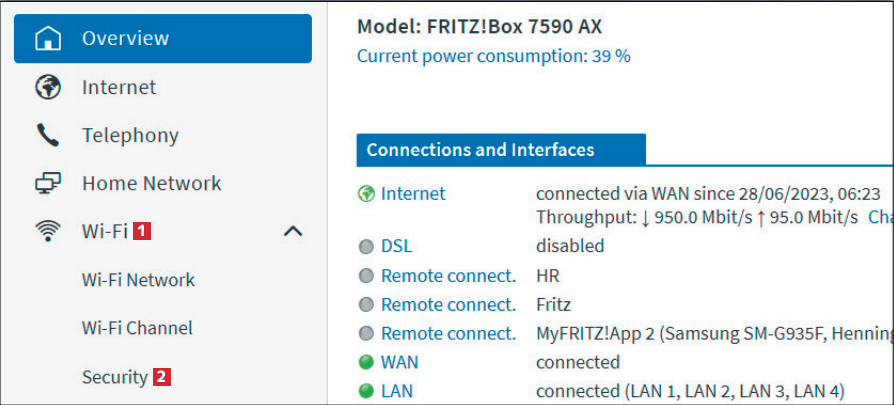This screenshot has height=405, width=894.
Task: Click Current power consumption link
Action: (x=493, y=56)
